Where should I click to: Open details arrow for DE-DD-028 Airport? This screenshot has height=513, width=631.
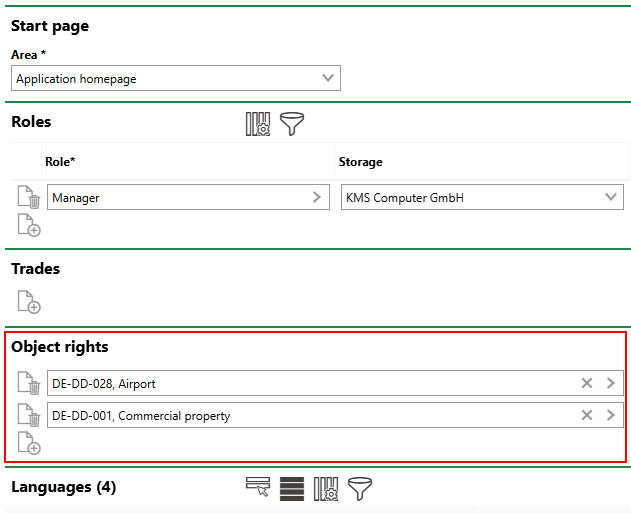click(x=610, y=383)
